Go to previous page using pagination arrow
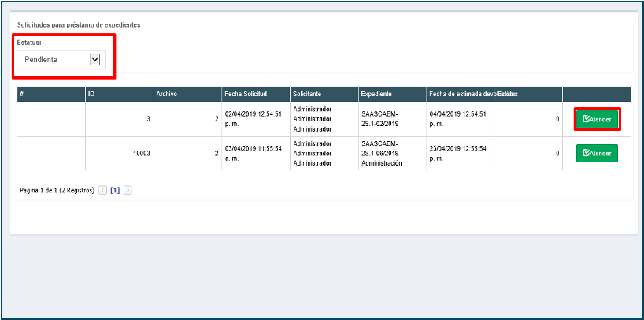This screenshot has width=644, height=320. point(102,191)
